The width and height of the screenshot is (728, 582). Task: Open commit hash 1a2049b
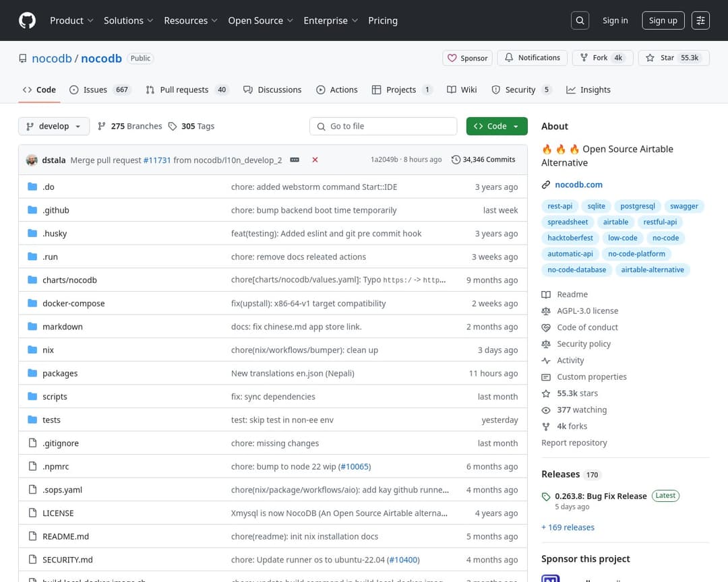pyautogui.click(x=384, y=160)
